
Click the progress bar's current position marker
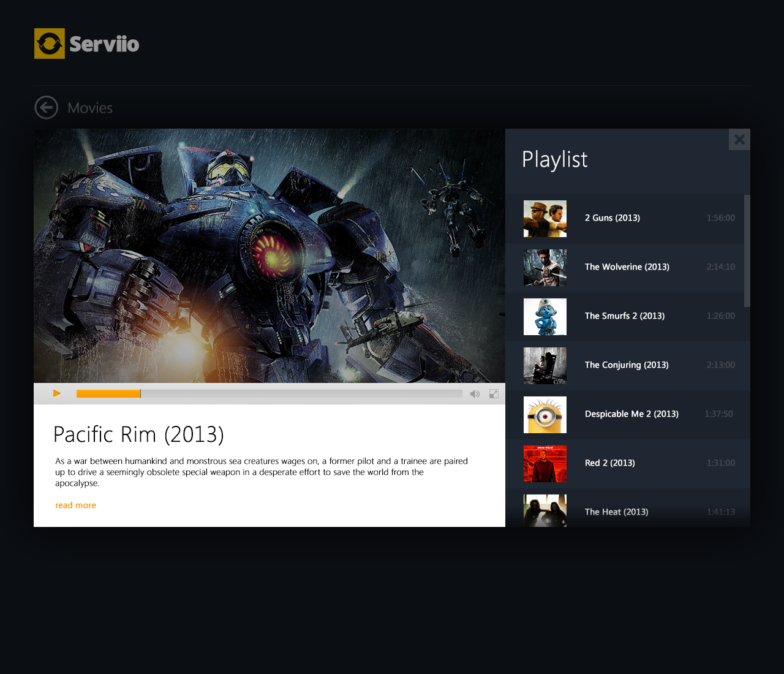(x=140, y=394)
